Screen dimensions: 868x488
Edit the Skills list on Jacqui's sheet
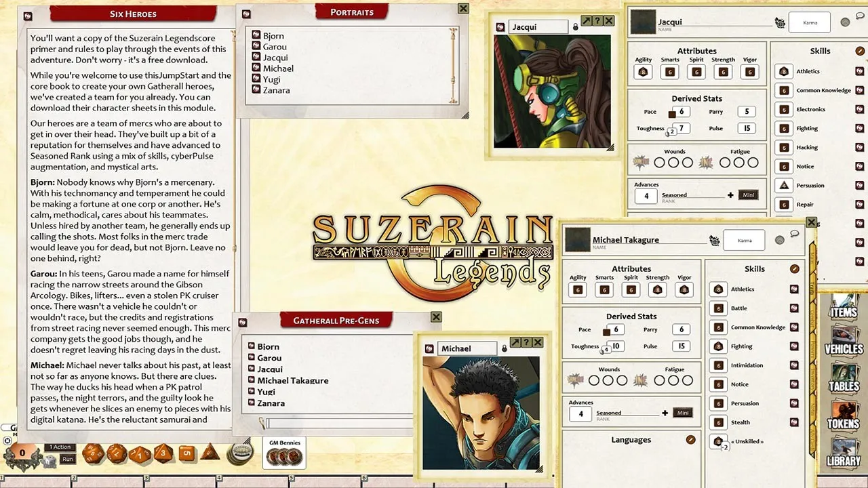pyautogui.click(x=860, y=51)
